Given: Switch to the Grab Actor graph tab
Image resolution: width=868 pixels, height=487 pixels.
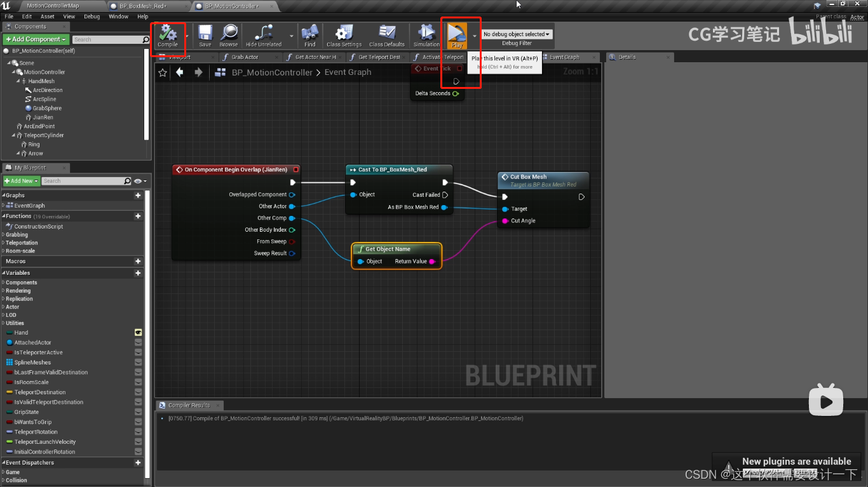Looking at the screenshot, I should pos(245,57).
